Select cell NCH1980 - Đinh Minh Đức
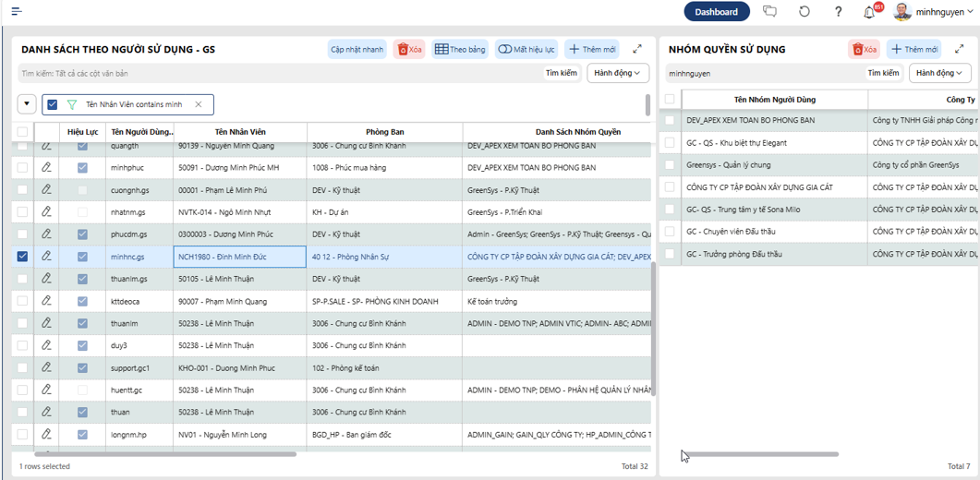 click(x=240, y=257)
